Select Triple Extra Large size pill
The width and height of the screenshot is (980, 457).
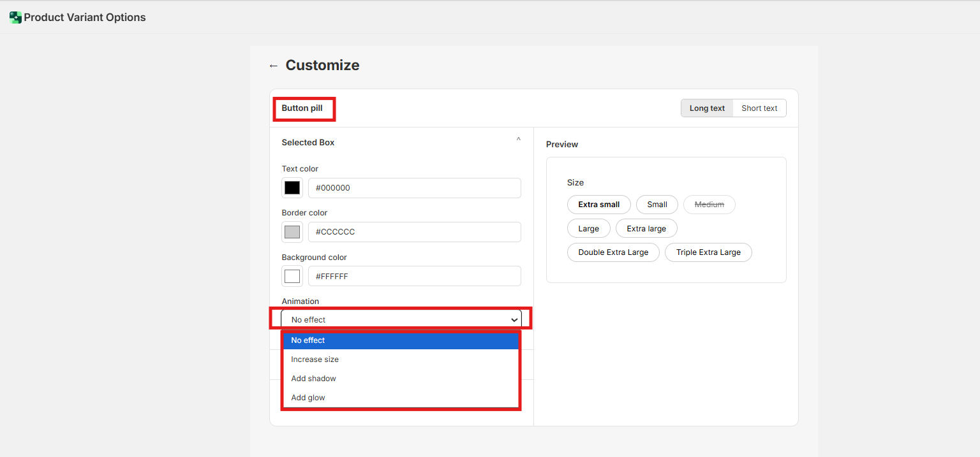[x=708, y=252]
